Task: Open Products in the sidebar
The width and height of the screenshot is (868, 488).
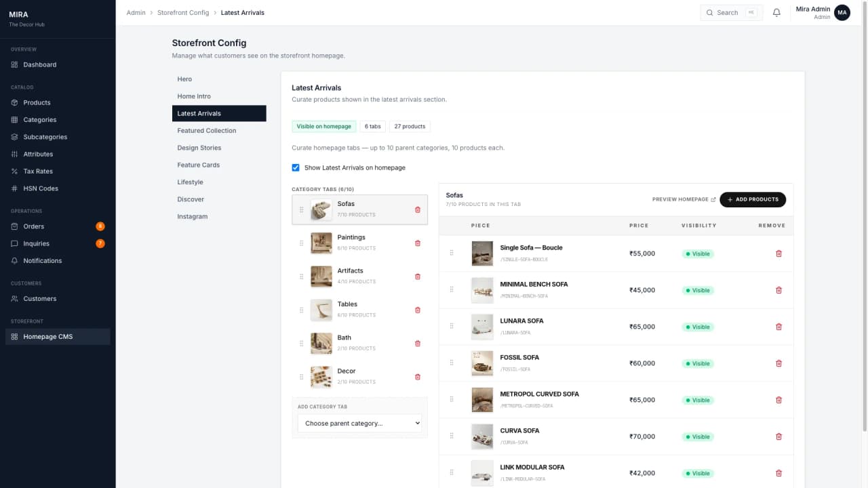Action: pyautogui.click(x=58, y=102)
